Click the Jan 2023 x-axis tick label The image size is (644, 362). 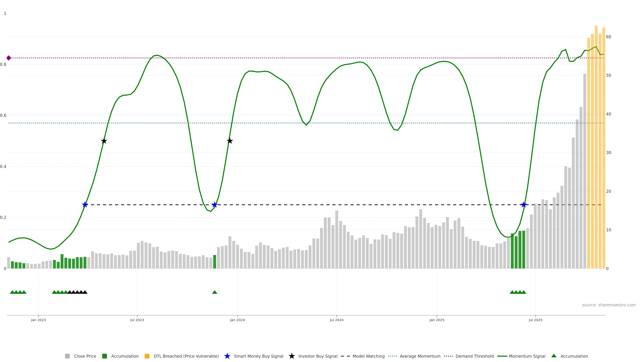click(39, 320)
